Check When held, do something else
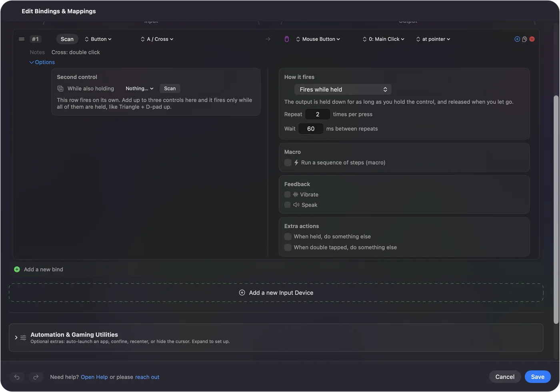The height and width of the screenshot is (392, 560). (288, 237)
